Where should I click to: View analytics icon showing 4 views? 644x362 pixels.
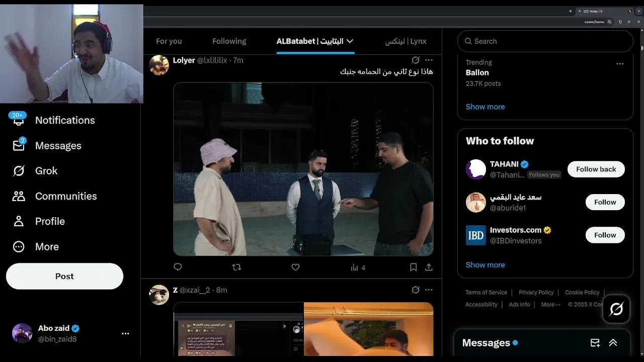(x=358, y=267)
